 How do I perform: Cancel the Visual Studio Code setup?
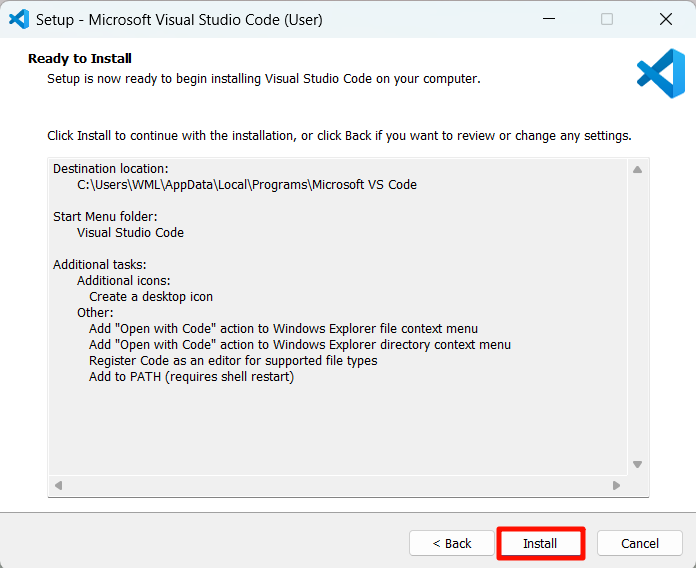click(x=640, y=543)
